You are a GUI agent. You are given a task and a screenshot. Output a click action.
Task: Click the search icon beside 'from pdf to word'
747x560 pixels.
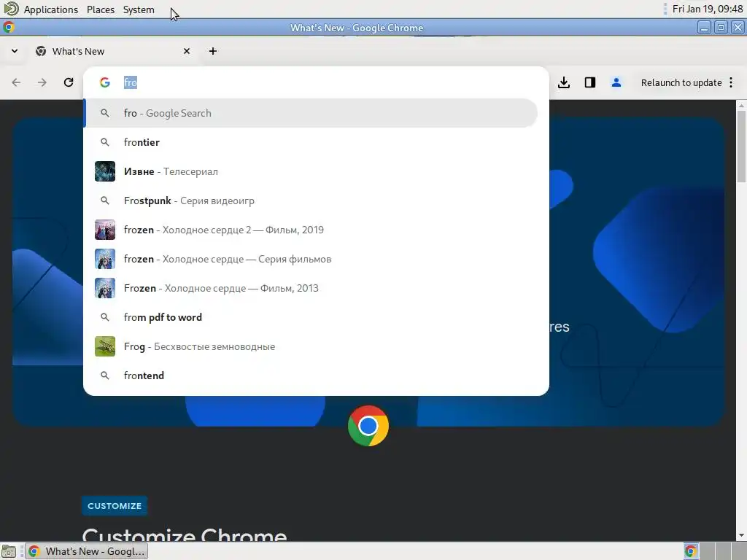pos(105,317)
